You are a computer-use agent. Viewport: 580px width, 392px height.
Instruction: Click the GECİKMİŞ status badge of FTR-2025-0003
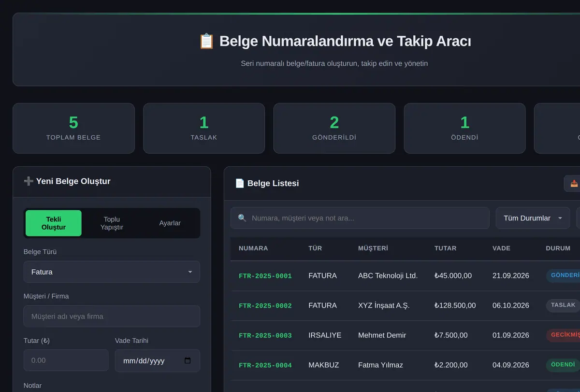(x=564, y=335)
